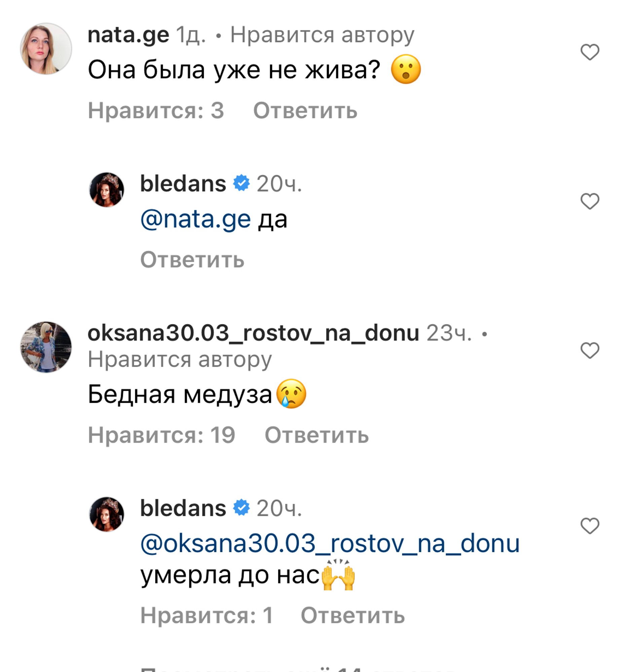Open oksana30.03_rostov_na_donu's avatar
Screen dimensions: 639x672
point(46,347)
